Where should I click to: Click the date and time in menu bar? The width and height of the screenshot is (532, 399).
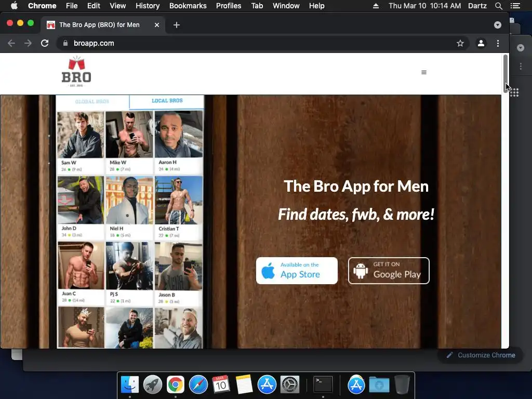425,6
